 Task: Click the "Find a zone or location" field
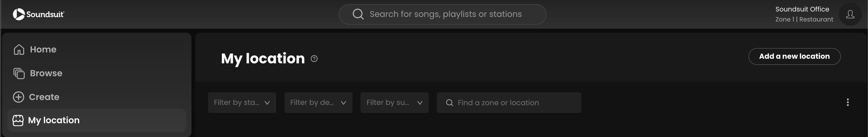(516, 103)
